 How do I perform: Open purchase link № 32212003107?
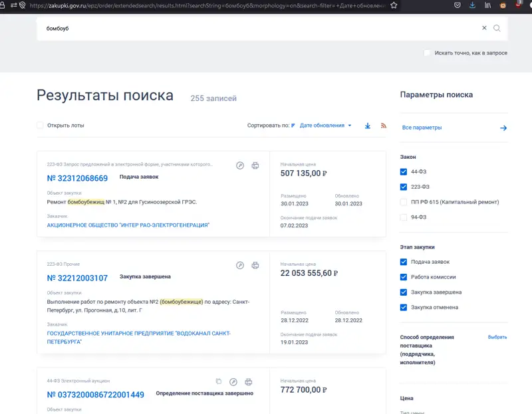pos(77,278)
